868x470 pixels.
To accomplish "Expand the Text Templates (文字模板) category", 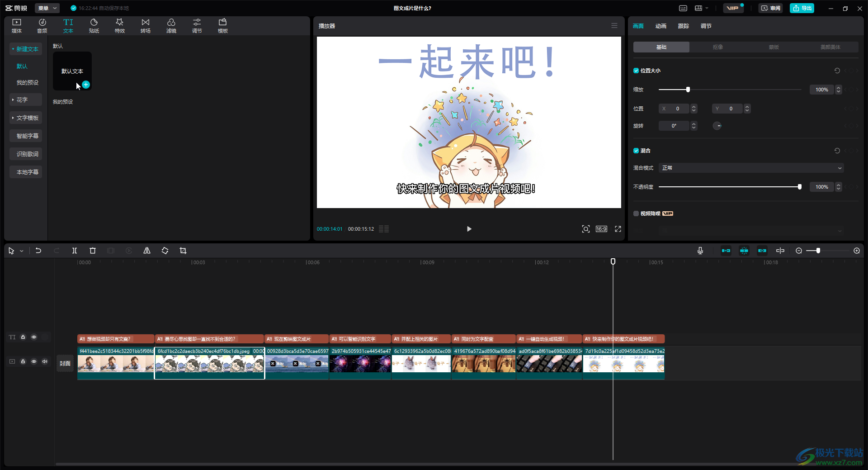I will tap(26, 118).
